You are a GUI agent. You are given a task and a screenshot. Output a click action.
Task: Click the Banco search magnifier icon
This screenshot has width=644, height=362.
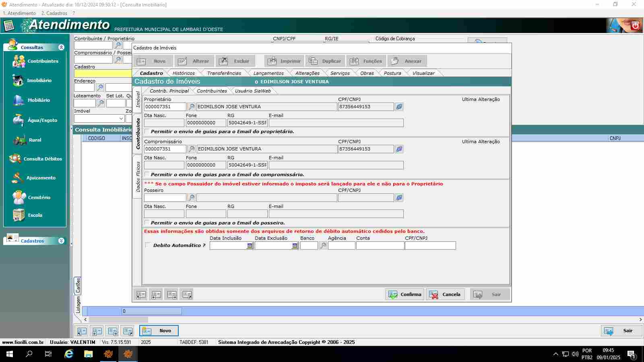pos(323,246)
